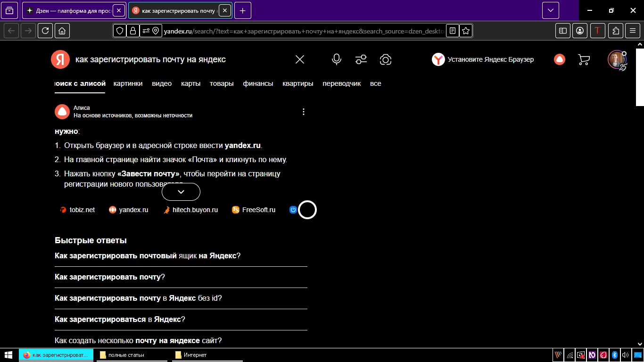Select the Firefox window in the taskbar
Screen dimensions: 644x362
pyautogui.click(x=57, y=355)
